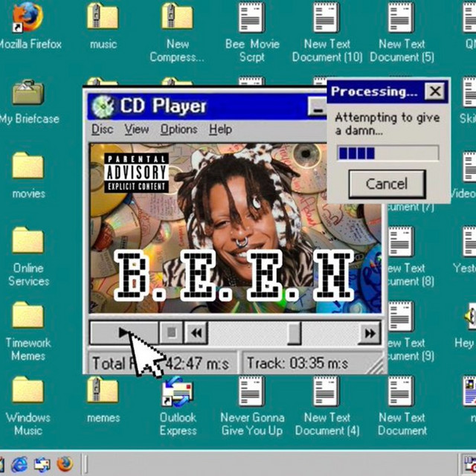
Task: Click the Stop button in CD Player
Action: click(172, 332)
